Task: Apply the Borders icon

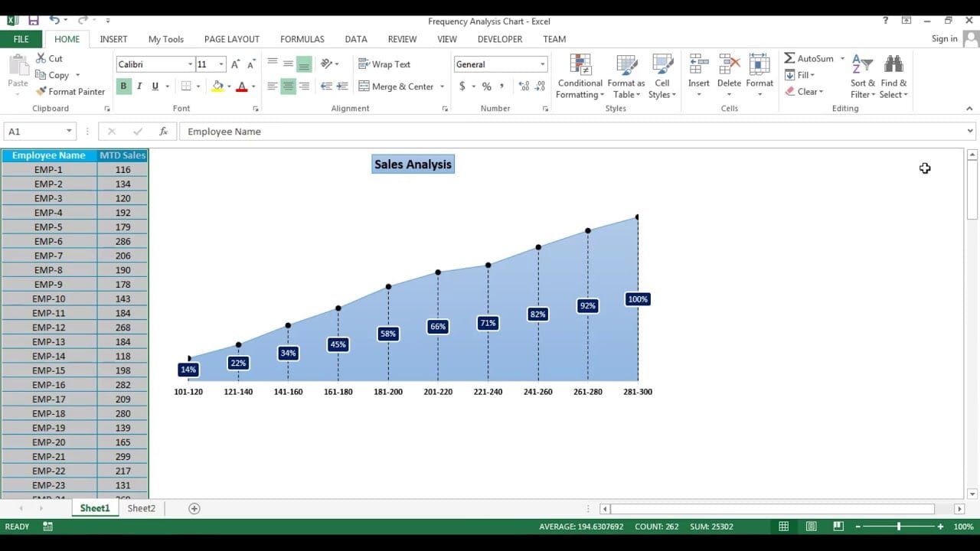Action: (x=186, y=86)
